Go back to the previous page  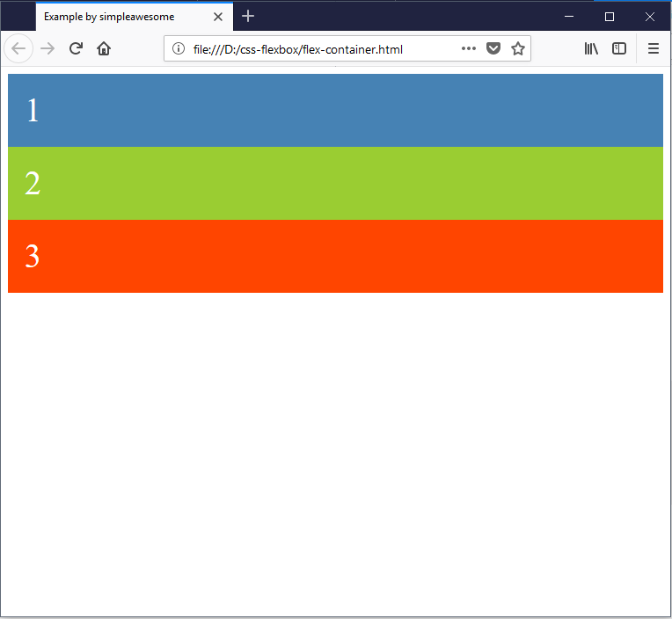[x=18, y=48]
